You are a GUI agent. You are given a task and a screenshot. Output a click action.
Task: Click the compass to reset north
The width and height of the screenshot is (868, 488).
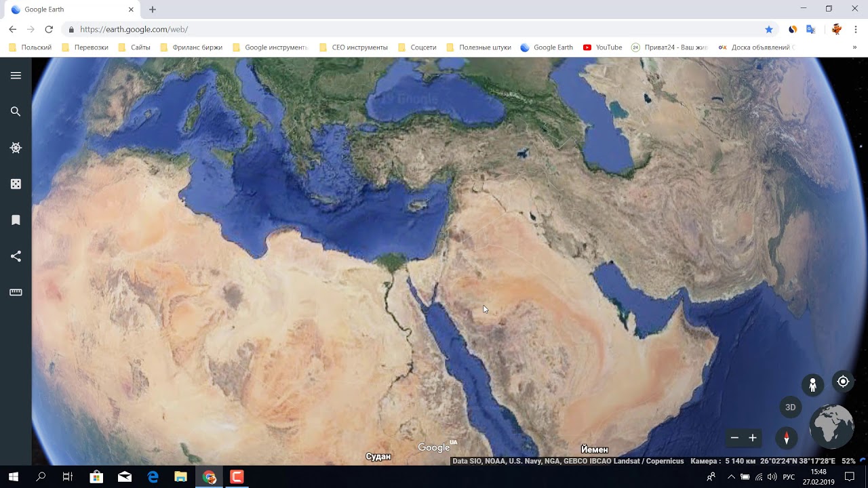tap(787, 438)
